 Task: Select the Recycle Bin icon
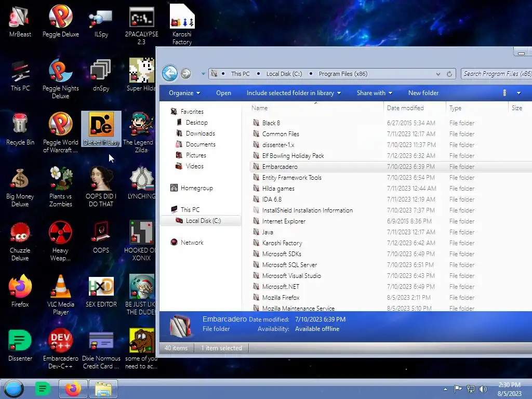coord(20,129)
